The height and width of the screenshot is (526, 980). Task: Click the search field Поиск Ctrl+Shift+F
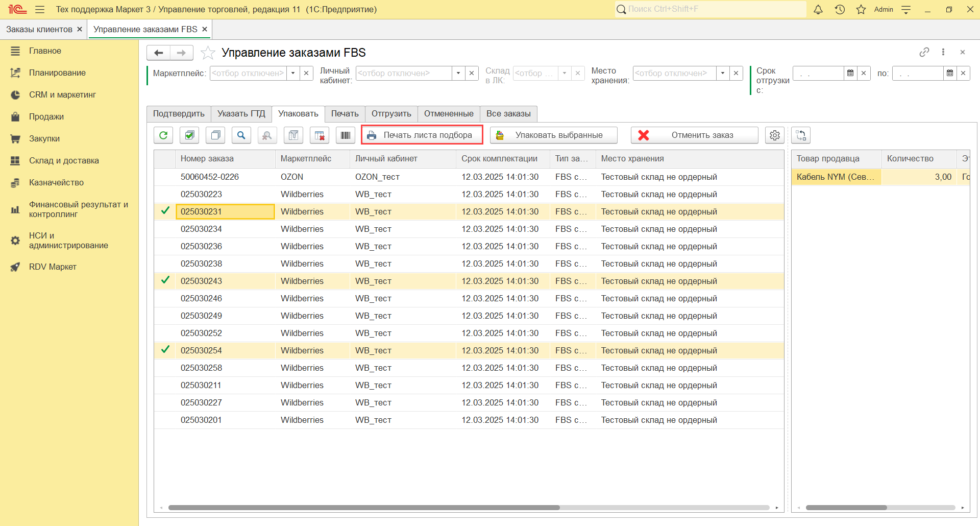click(710, 9)
